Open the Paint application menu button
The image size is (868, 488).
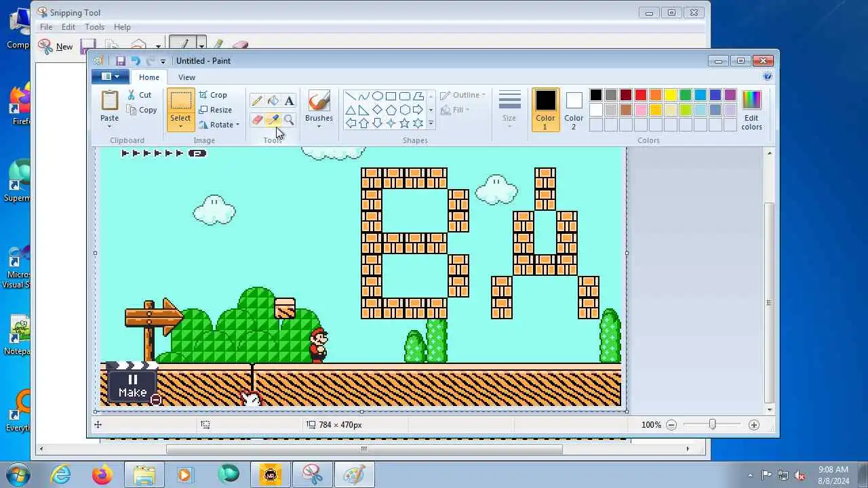pos(109,77)
